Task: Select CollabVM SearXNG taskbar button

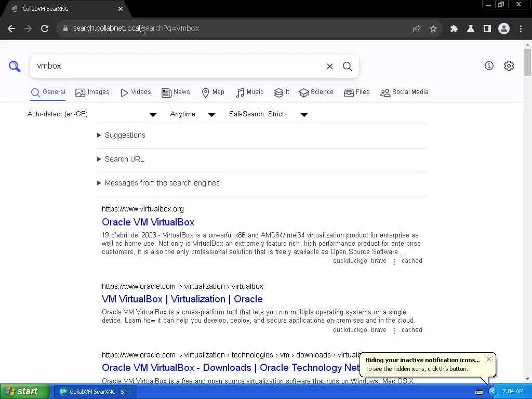Action: pyautogui.click(x=95, y=392)
